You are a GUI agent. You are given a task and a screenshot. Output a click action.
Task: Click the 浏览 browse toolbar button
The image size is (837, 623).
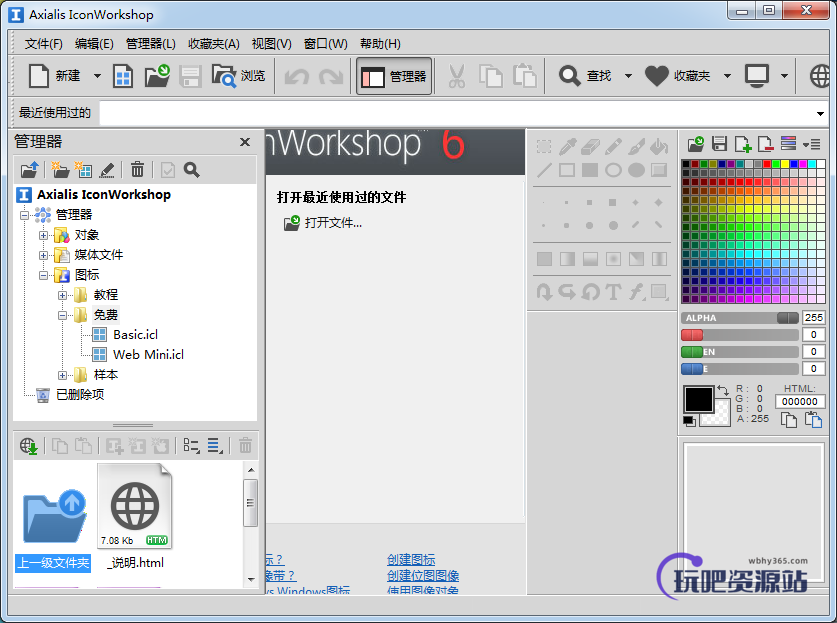(x=238, y=76)
